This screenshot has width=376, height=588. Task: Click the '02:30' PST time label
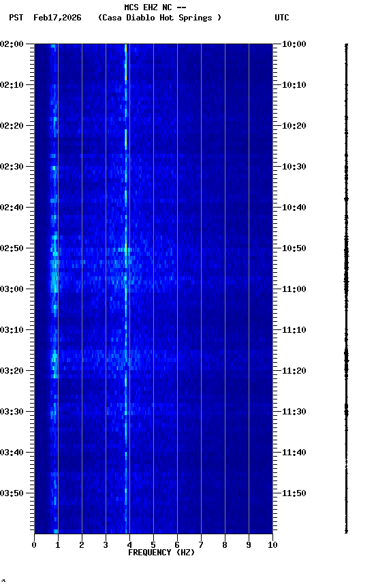coord(12,167)
